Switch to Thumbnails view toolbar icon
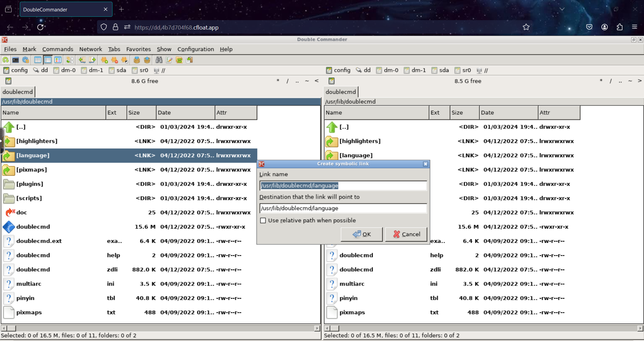The width and height of the screenshot is (644, 341). (58, 60)
